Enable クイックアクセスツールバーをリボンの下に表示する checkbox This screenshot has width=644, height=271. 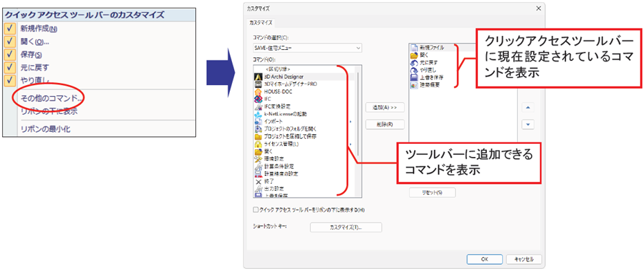pos(256,210)
